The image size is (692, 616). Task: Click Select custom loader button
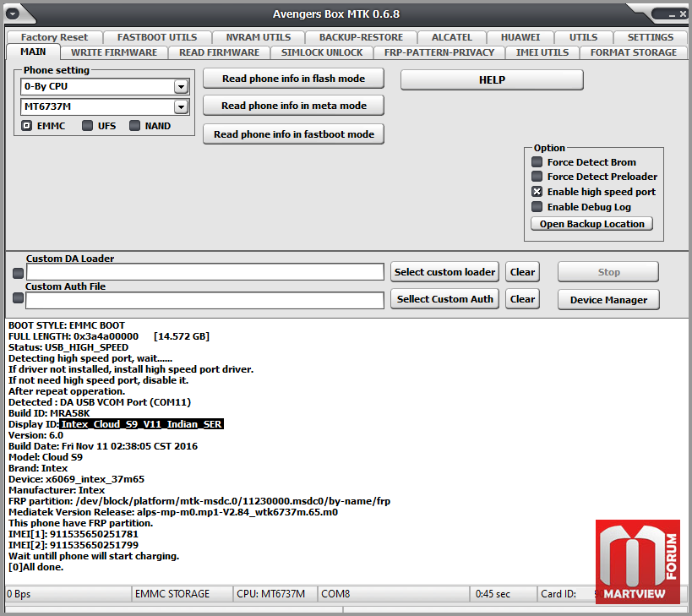[444, 272]
